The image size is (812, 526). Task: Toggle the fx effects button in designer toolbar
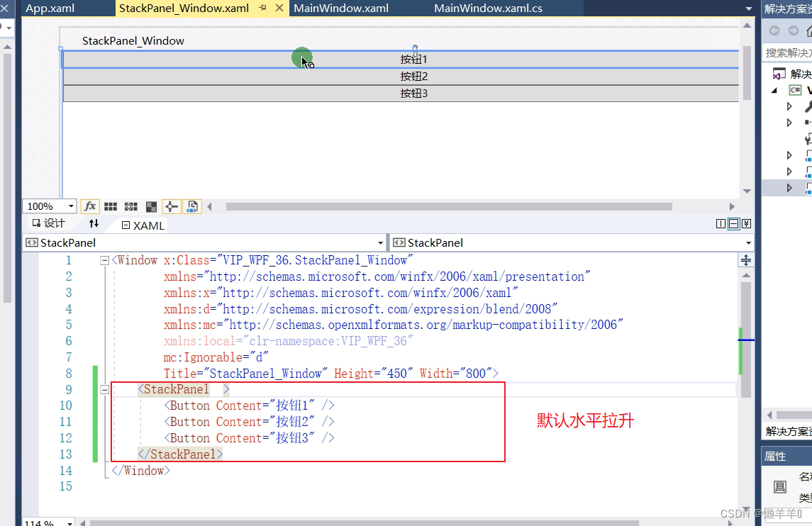(x=89, y=206)
